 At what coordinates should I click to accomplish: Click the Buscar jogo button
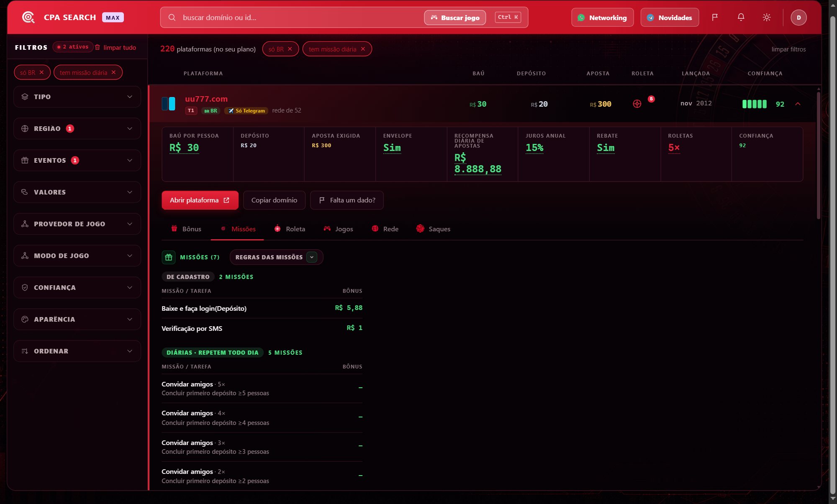(455, 18)
